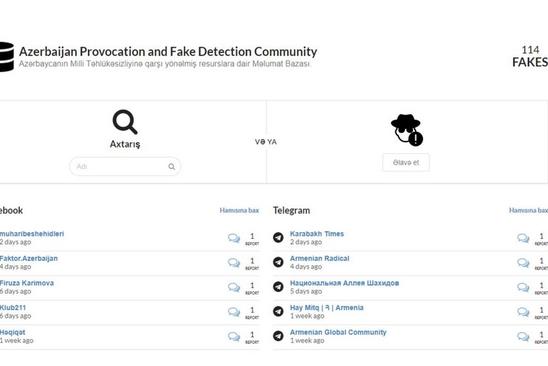Image resolution: width=548 pixels, height=366 pixels.
Task: Open comments icon for Firuza Karimova
Action: pyautogui.click(x=234, y=287)
